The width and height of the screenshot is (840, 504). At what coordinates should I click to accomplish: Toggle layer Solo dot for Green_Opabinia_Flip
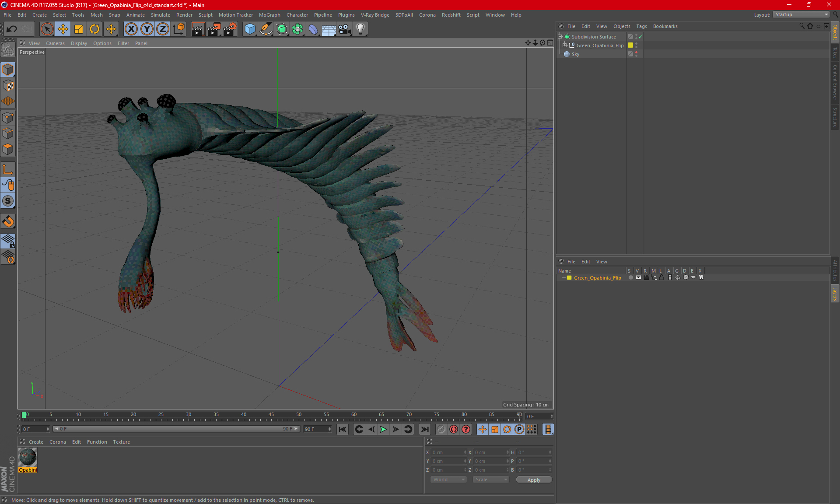[x=630, y=277]
